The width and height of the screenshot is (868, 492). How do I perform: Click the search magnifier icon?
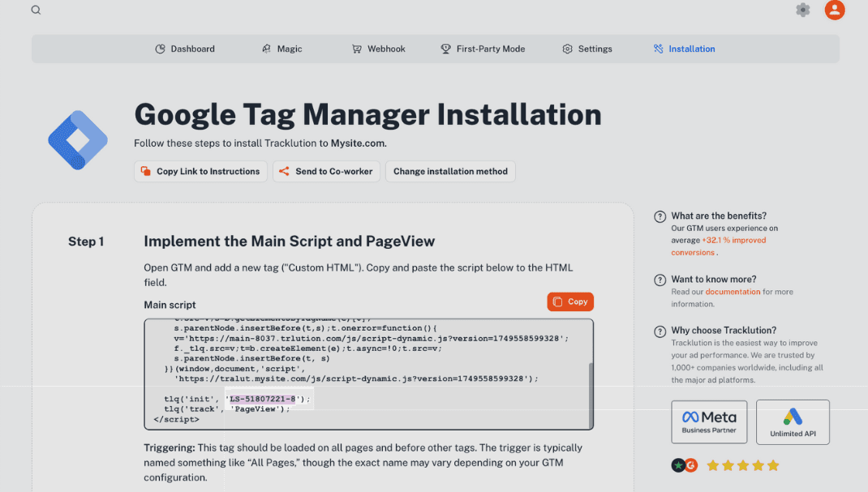[x=36, y=10]
